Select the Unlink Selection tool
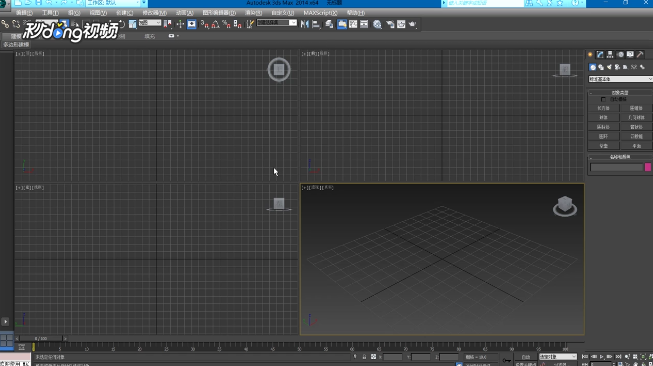 pos(16,24)
